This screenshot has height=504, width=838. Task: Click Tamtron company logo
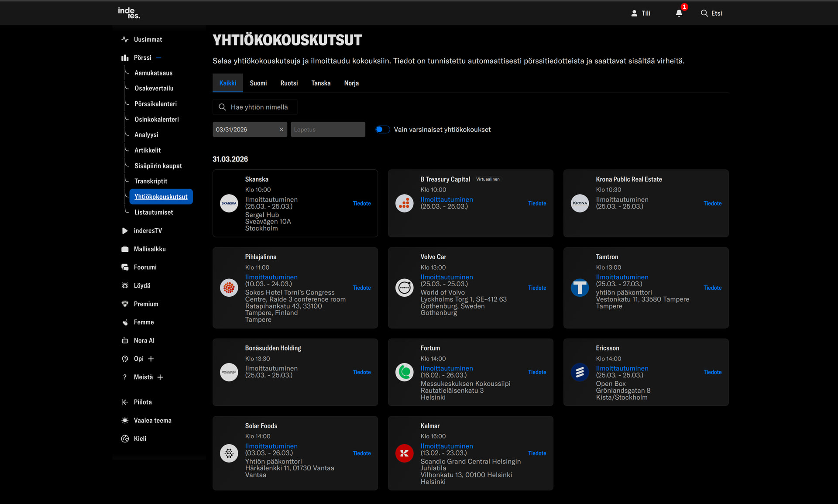click(580, 288)
